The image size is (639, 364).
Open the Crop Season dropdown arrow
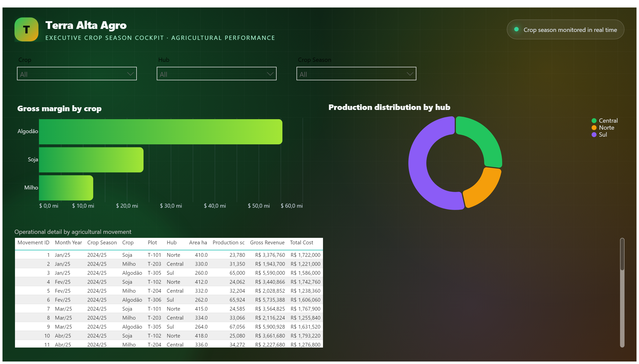click(x=410, y=74)
